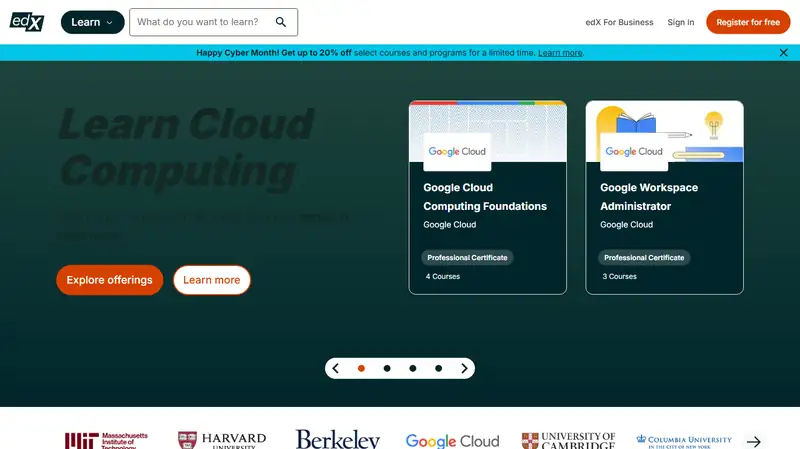Open the Learn dropdown menu

[x=92, y=22]
